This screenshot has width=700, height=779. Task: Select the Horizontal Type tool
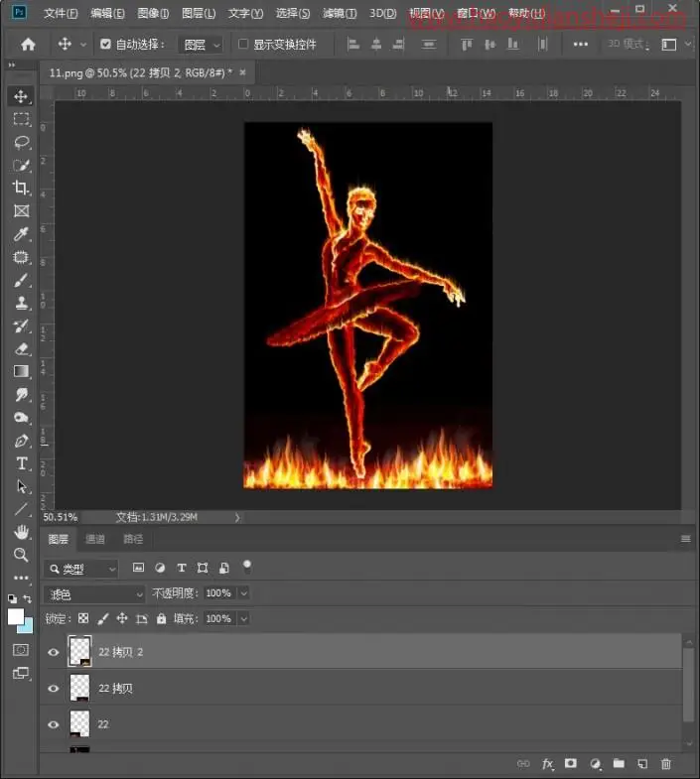point(21,463)
